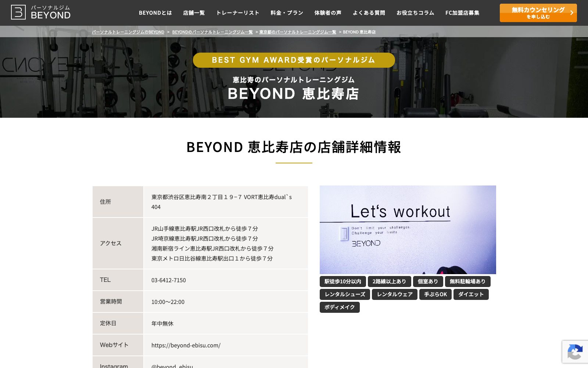
Task: Click the phone number 03-6412-7150
Action: [169, 280]
